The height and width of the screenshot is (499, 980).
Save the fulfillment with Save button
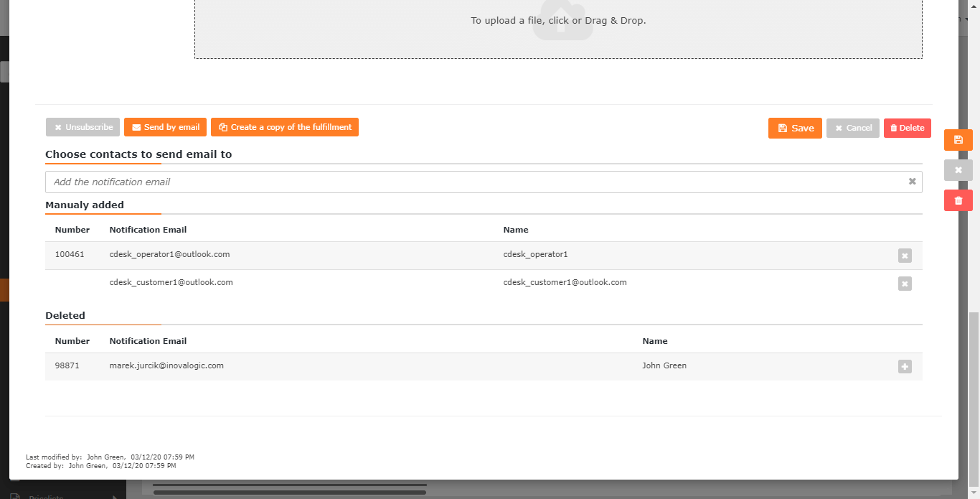click(x=795, y=128)
